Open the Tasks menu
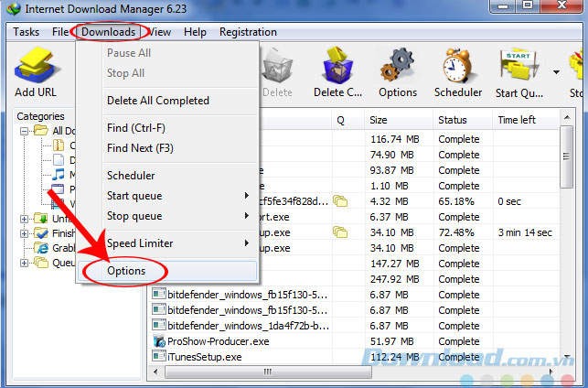Image resolution: width=588 pixels, height=388 pixels. pyautogui.click(x=26, y=32)
